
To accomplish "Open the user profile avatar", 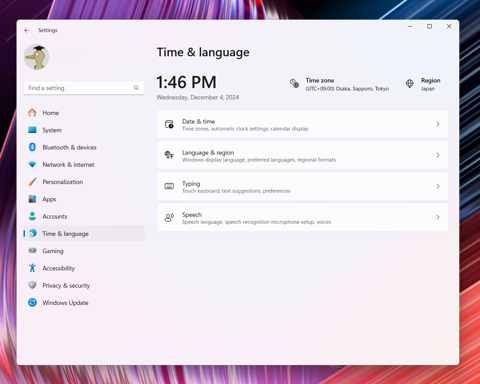I will [37, 57].
